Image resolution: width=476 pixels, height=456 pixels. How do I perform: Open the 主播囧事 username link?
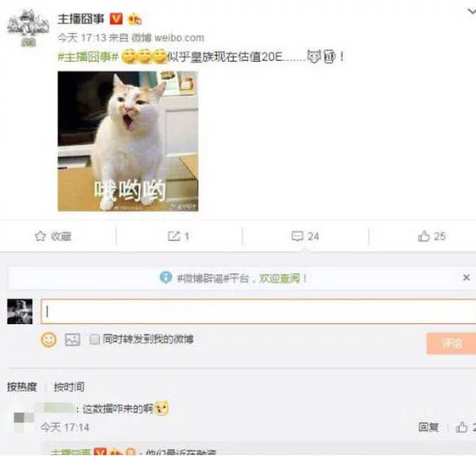(x=81, y=19)
